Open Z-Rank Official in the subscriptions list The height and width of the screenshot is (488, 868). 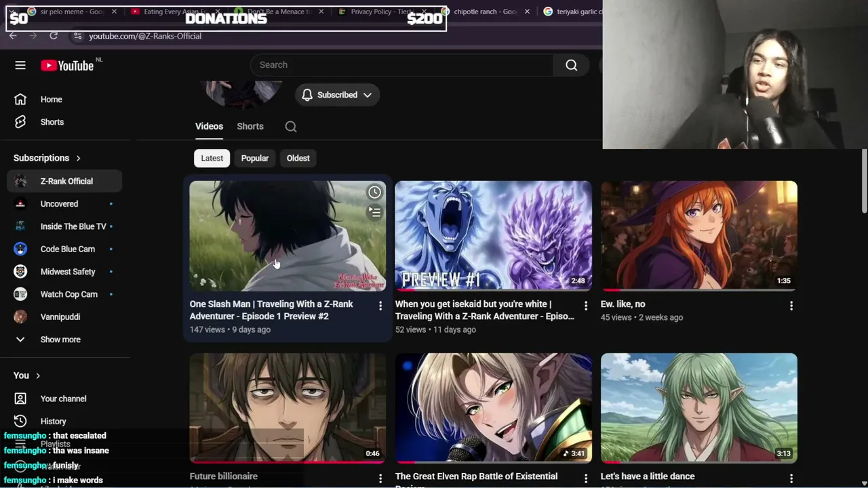64,181
